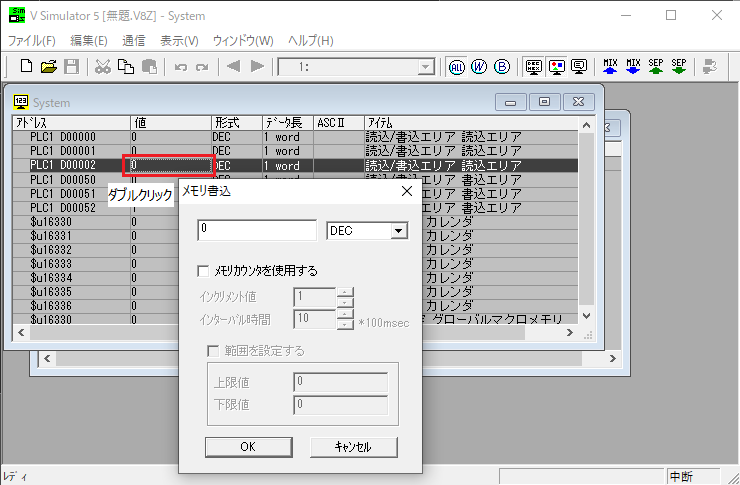
Task: Click the アドレス column header
Action: [x=70, y=122]
